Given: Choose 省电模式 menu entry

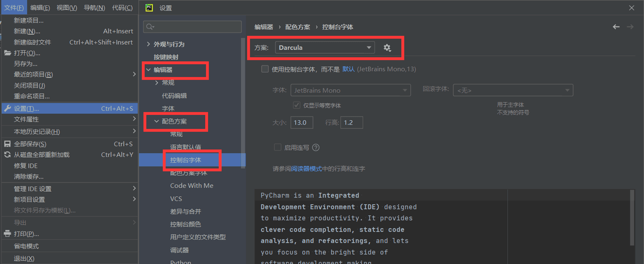Looking at the screenshot, I should click(70, 246).
